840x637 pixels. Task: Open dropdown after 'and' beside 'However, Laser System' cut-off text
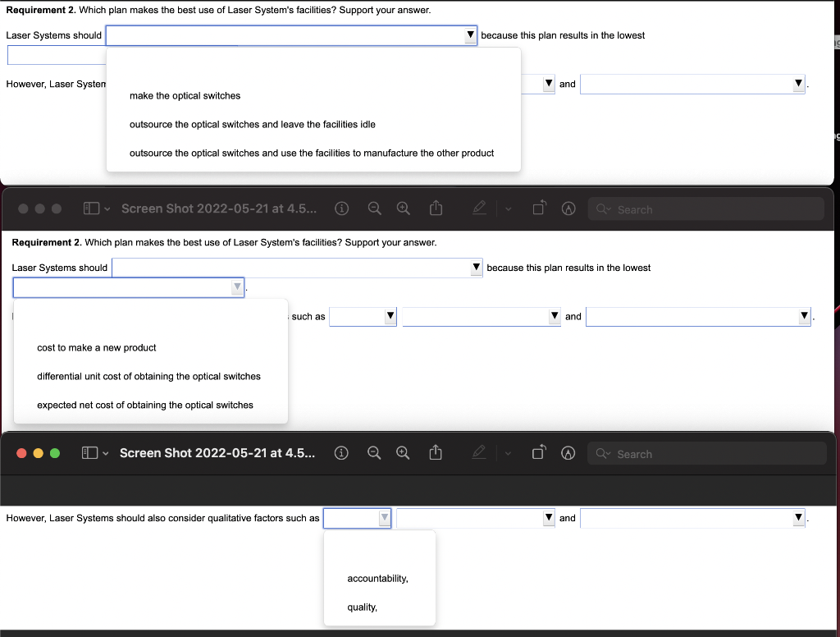pyautogui.click(x=692, y=84)
